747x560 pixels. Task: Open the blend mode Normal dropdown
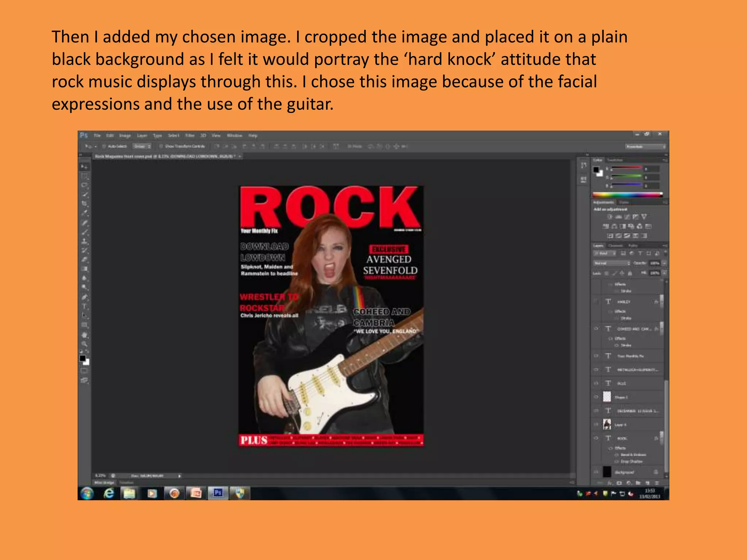[x=612, y=263]
